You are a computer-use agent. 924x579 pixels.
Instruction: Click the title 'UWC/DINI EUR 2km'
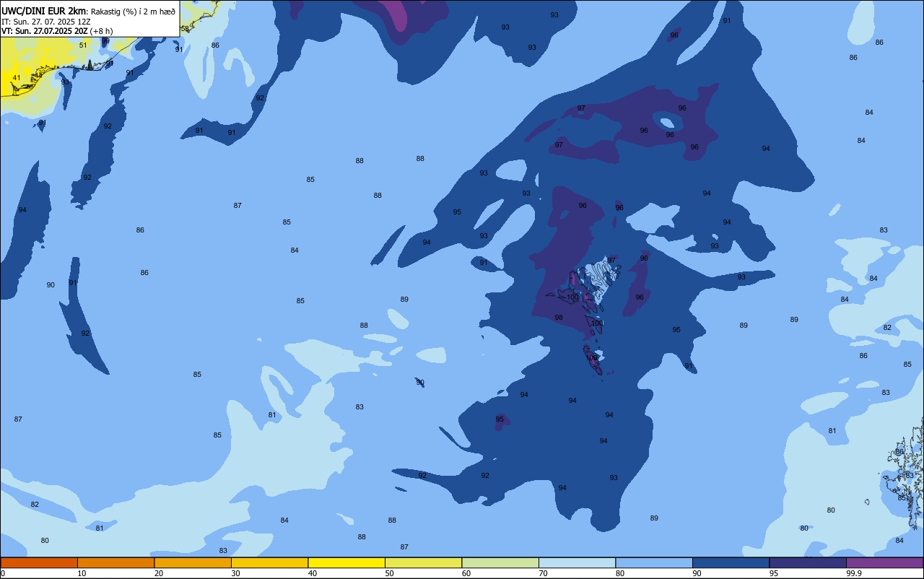43,10
